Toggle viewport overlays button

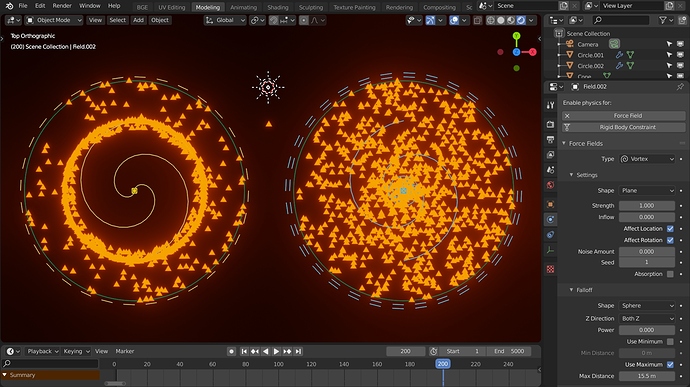454,20
